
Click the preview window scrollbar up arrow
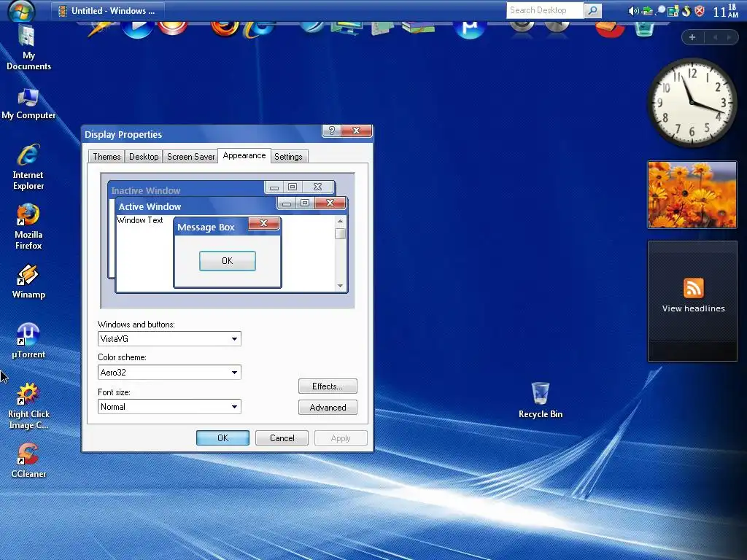[340, 221]
